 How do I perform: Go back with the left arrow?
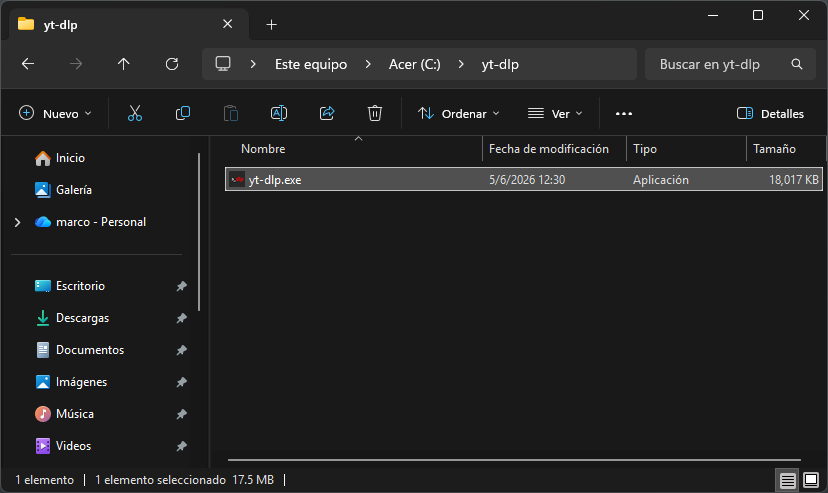pos(28,64)
